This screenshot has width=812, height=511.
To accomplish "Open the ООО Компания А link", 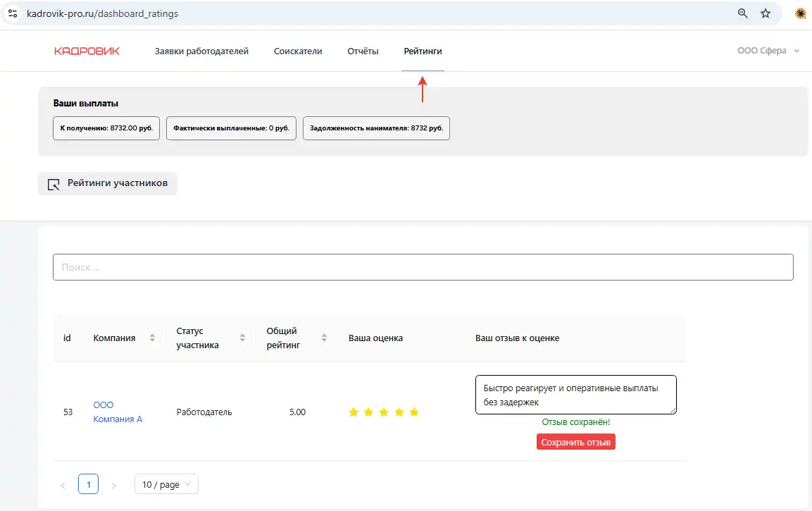I will (118, 412).
